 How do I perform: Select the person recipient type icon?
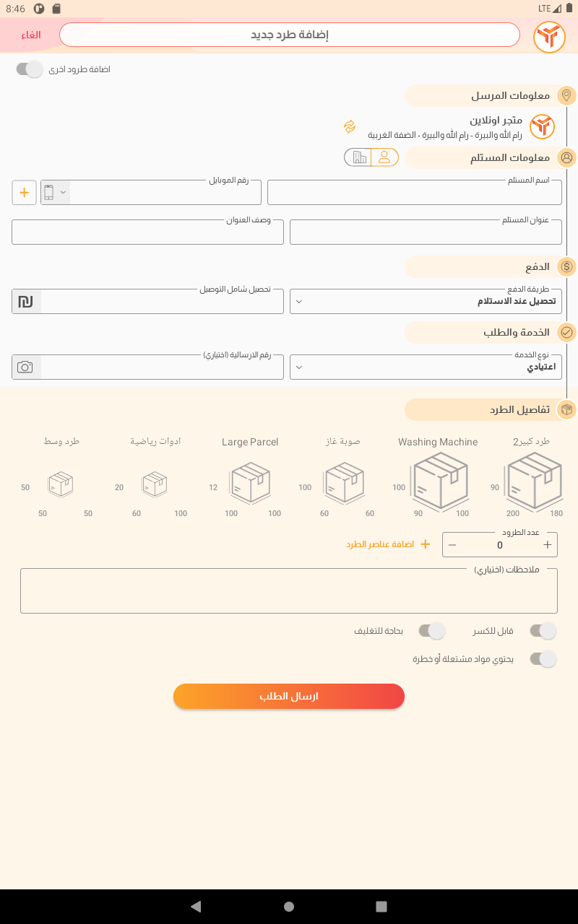click(x=385, y=157)
